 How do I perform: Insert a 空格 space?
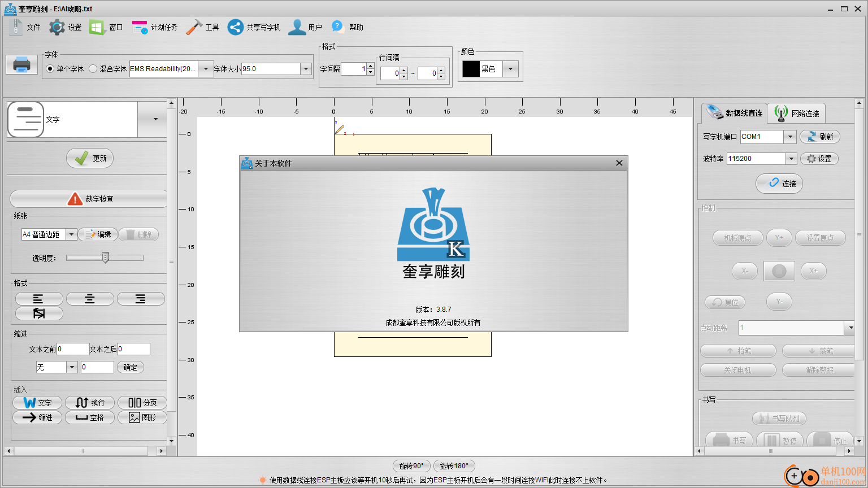[90, 417]
